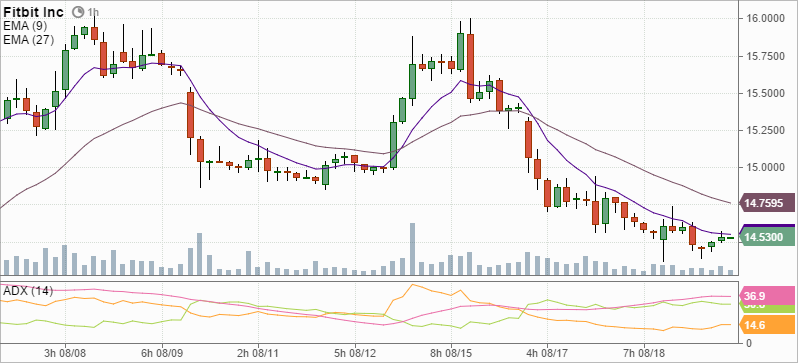Click the "7h 08/18" date axis label
Viewport: 798px width, 363px height.
pos(644,352)
